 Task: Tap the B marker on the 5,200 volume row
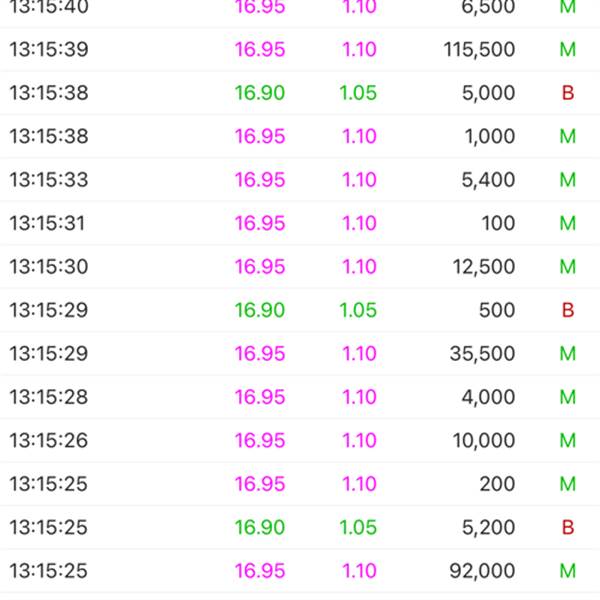coord(568,528)
